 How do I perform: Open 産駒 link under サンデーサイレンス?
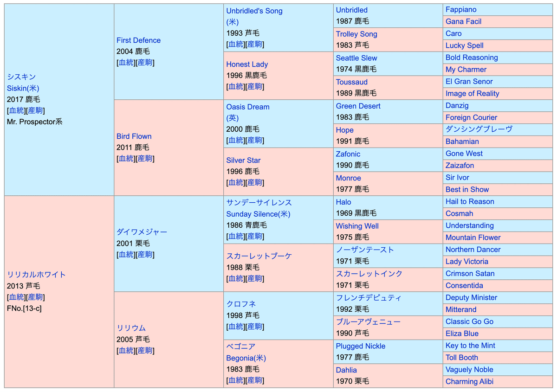255,237
